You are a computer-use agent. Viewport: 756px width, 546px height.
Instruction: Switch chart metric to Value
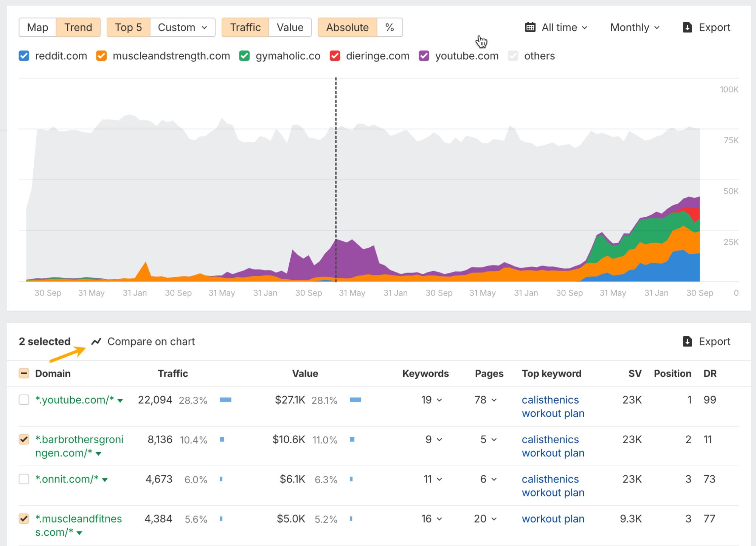(290, 27)
